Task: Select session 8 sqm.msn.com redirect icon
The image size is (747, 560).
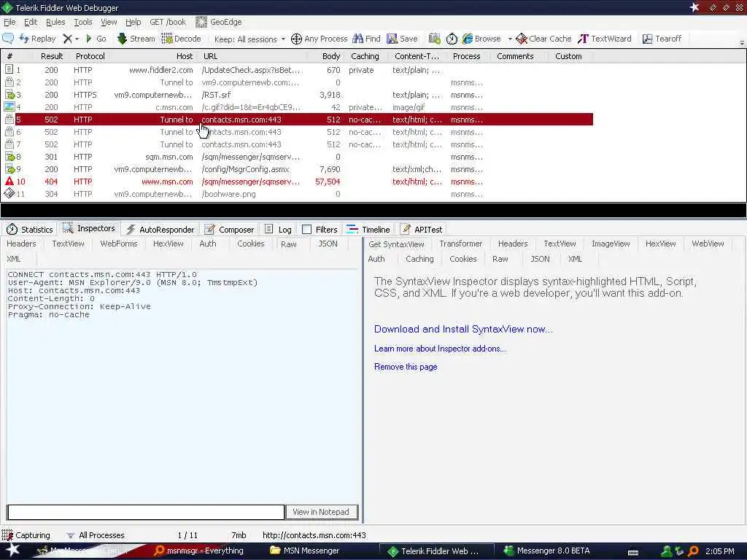Action: pos(9,156)
